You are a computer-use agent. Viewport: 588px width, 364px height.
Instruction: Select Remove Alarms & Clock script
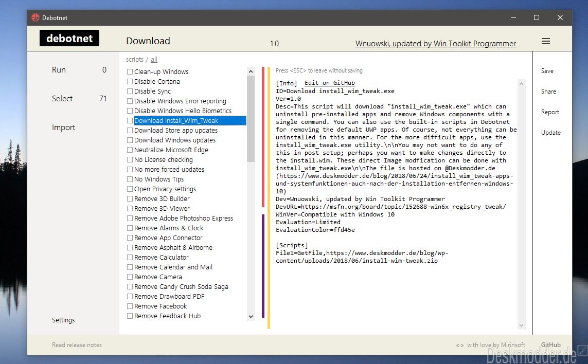pyautogui.click(x=169, y=228)
